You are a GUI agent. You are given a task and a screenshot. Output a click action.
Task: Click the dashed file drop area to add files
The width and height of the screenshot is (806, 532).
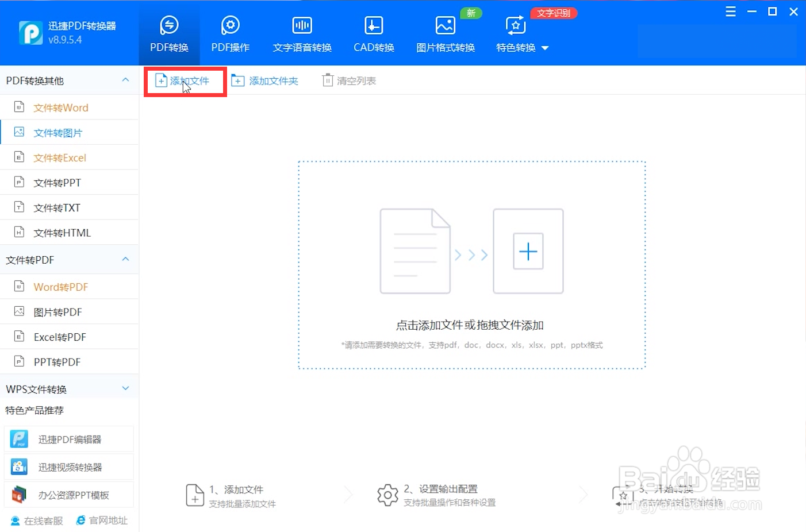(471, 264)
